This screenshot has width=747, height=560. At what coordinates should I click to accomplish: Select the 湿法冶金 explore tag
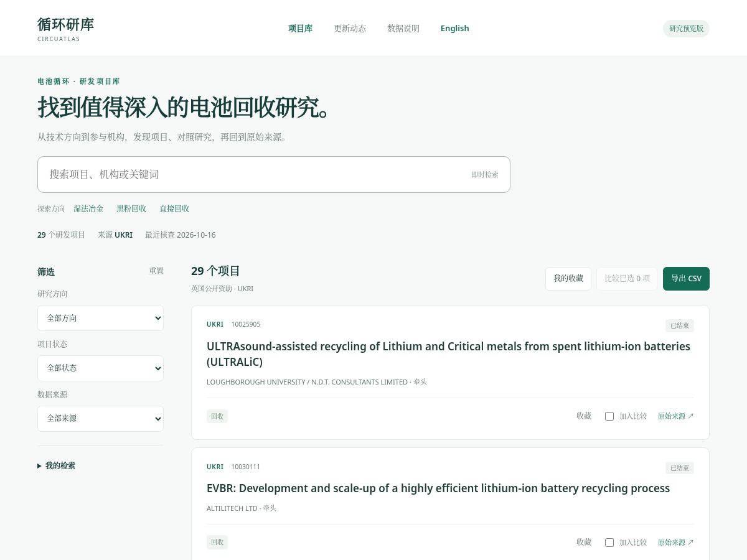88,208
